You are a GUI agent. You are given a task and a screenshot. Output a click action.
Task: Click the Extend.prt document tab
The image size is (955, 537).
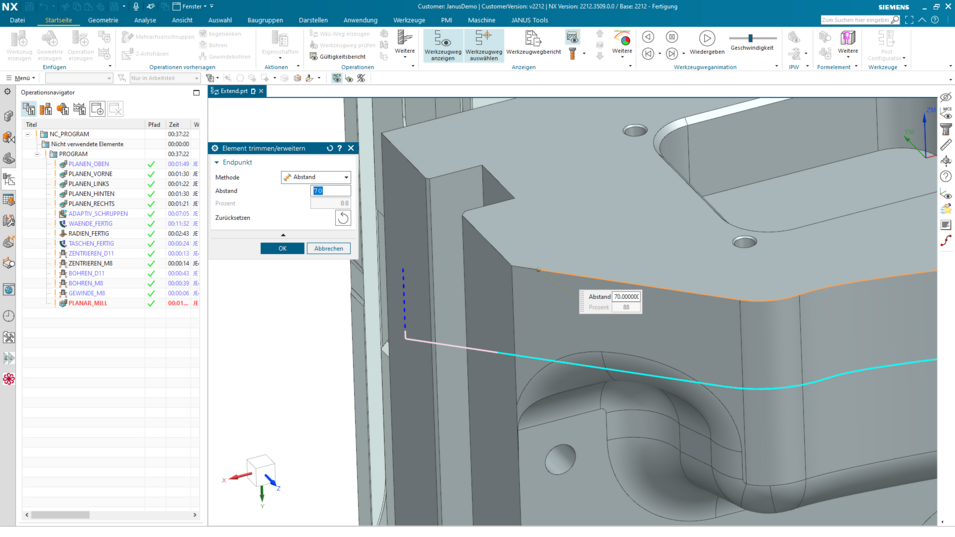tap(234, 91)
